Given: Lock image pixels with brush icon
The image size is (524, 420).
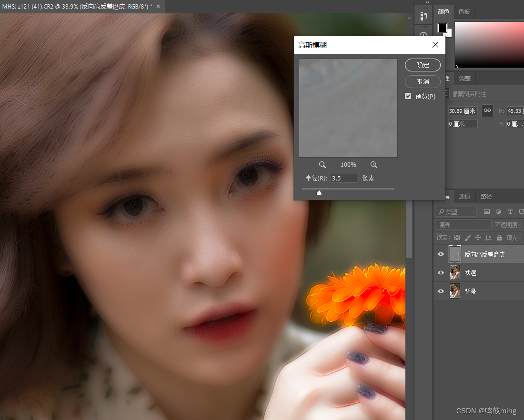Looking at the screenshot, I should [467, 238].
